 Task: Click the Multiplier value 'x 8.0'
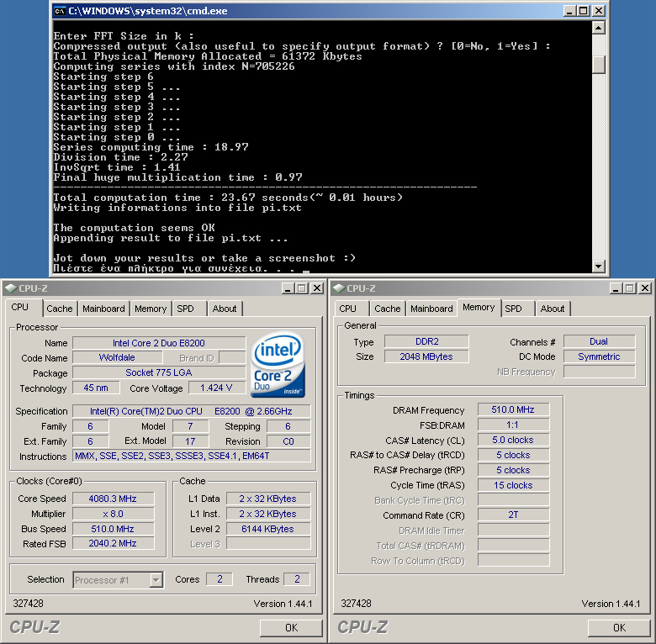[113, 514]
